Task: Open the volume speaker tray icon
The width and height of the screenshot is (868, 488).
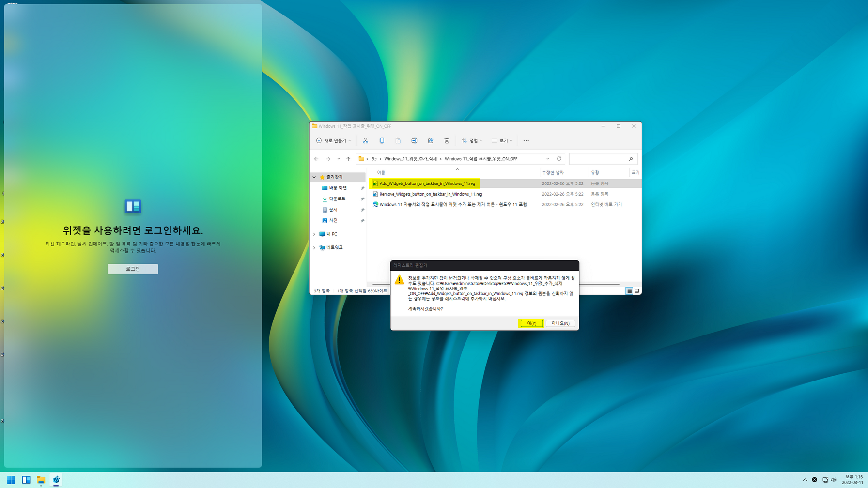Action: 834,480
